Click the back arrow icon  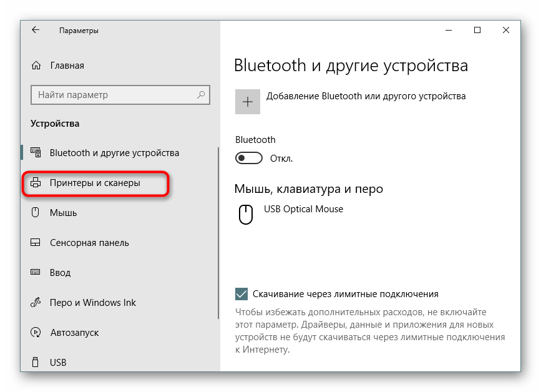pos(36,30)
